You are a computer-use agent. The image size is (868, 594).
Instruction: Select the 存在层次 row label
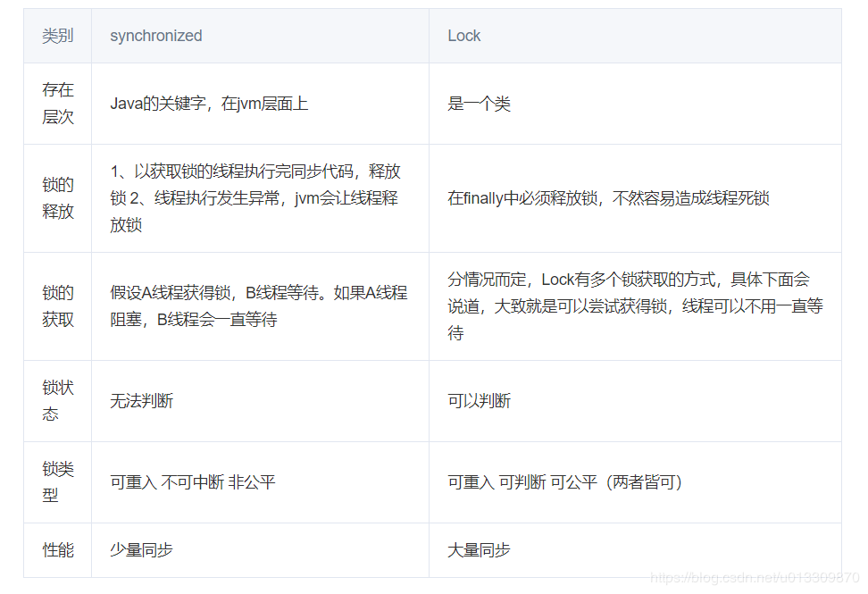point(57,103)
